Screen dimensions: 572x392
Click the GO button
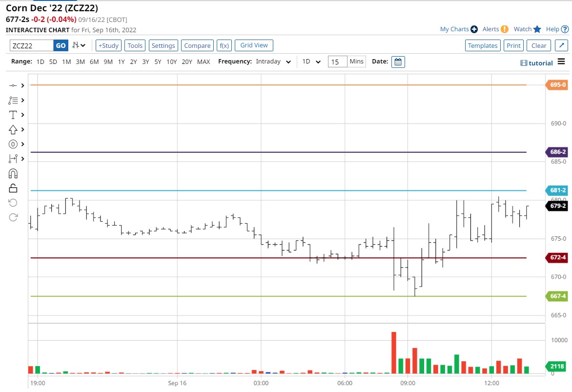pyautogui.click(x=61, y=45)
